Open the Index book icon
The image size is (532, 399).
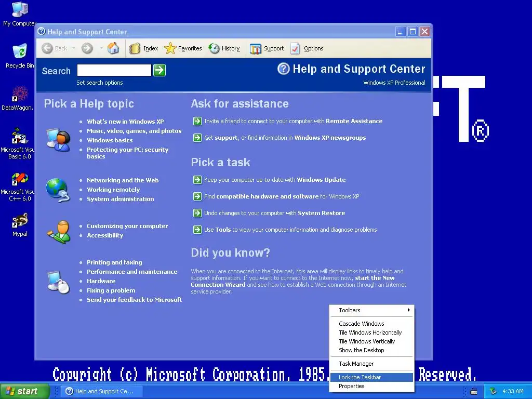(x=135, y=48)
